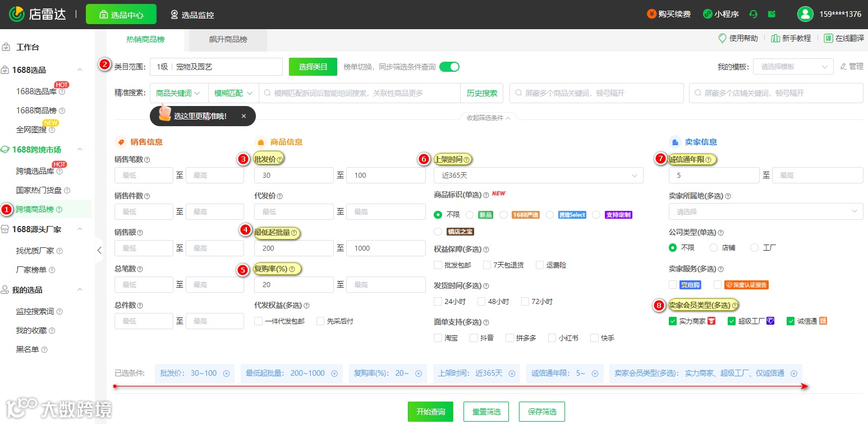
Task: Collapse filters via 收起筛选条件
Action: click(488, 118)
